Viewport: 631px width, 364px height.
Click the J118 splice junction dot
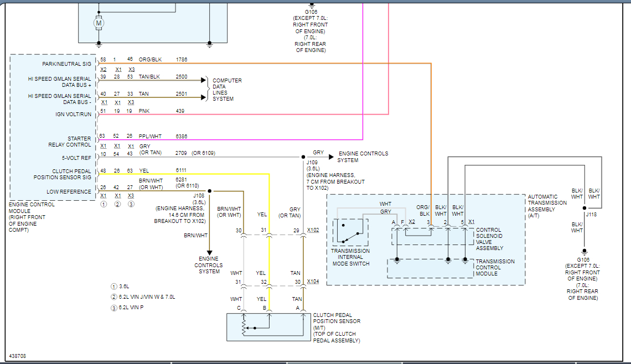tap(584, 209)
